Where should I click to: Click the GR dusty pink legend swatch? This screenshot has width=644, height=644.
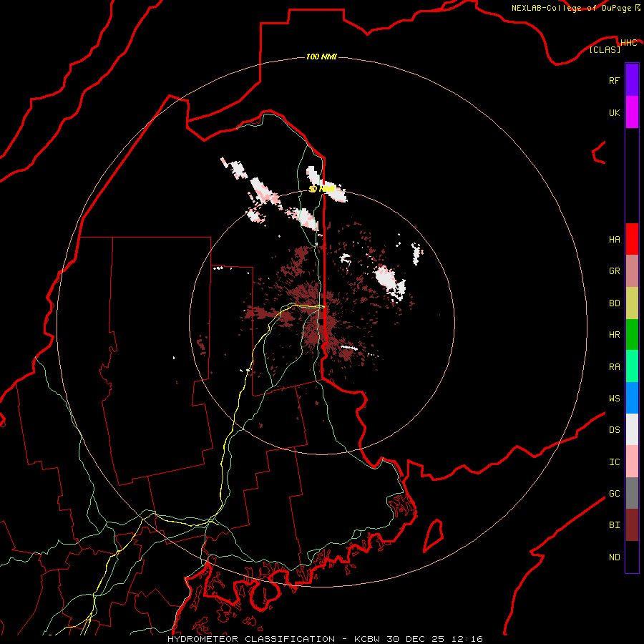tap(632, 271)
